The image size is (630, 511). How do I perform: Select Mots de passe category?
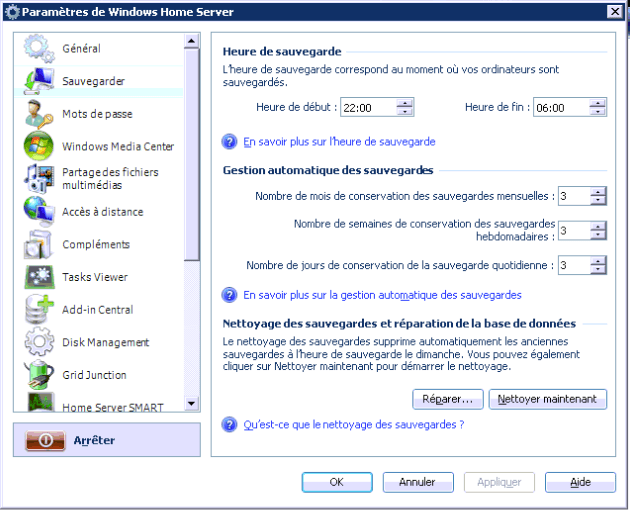tap(97, 114)
